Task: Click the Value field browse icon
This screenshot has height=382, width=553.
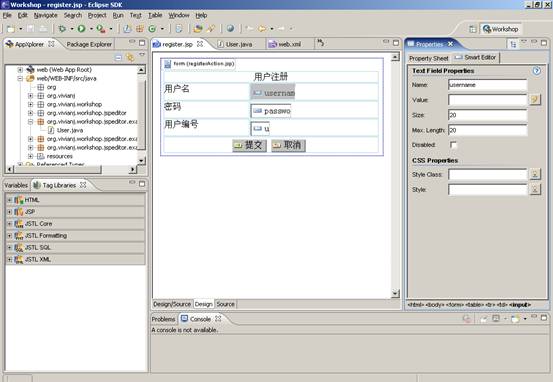Action: (535, 100)
